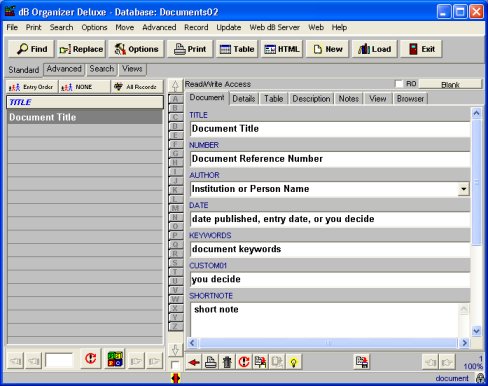
Task: Jump to letter S in alphabet index
Action: point(175,263)
